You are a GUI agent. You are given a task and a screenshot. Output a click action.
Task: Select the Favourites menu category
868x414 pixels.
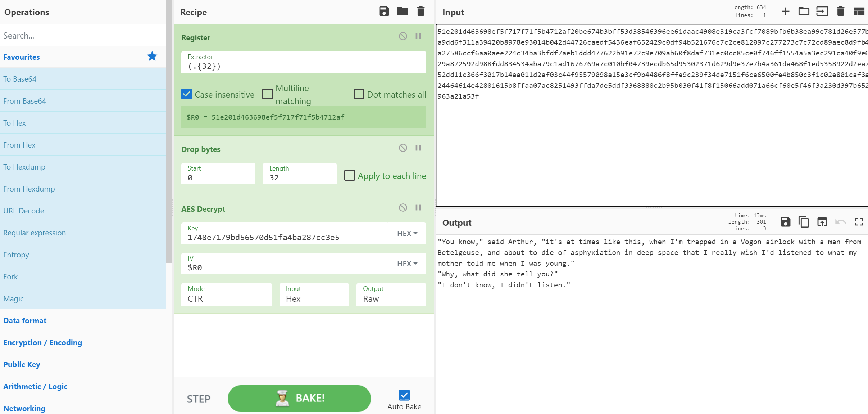tap(22, 57)
